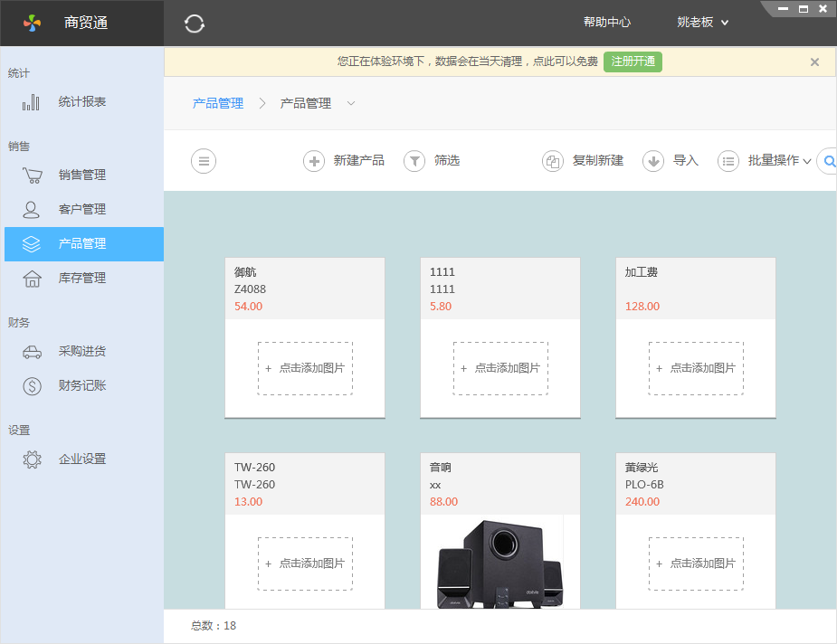This screenshot has height=644, width=837.
Task: Open the search icon on the toolbar
Action: (x=828, y=161)
